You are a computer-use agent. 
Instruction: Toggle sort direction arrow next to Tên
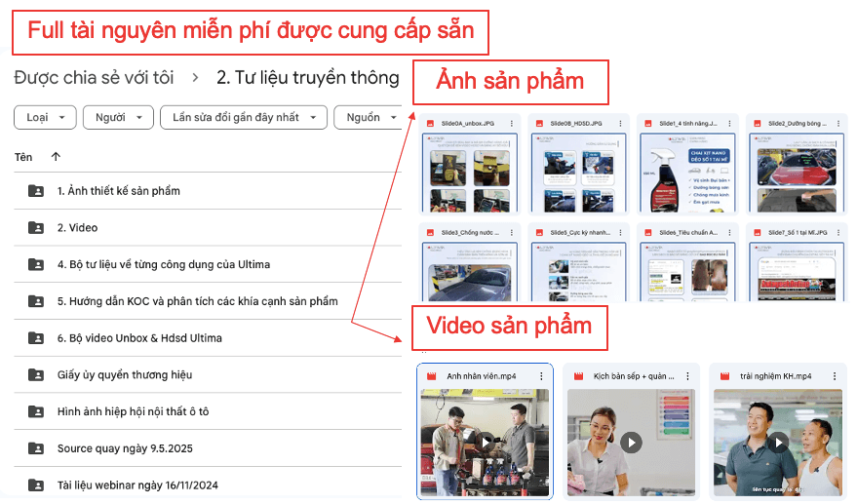(56, 157)
